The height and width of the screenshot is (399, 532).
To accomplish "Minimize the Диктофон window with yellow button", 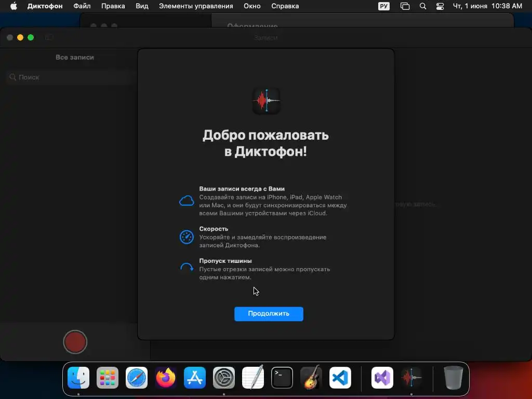I will (20, 37).
